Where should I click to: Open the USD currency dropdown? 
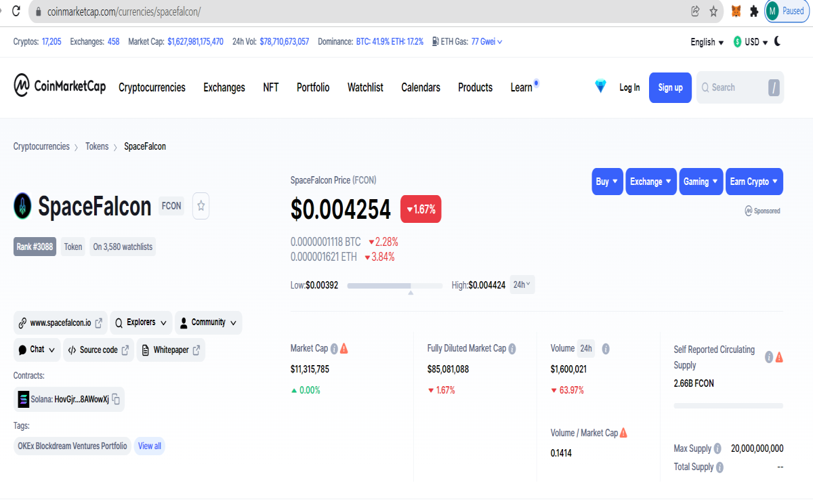coord(751,42)
